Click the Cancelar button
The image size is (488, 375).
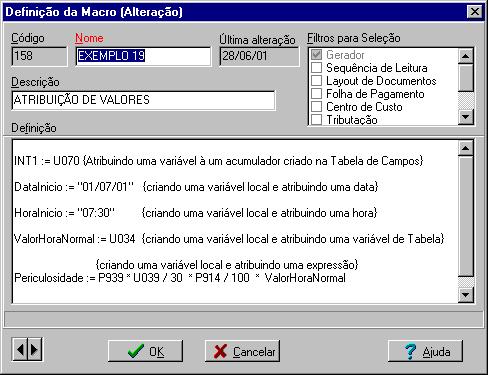click(242, 351)
